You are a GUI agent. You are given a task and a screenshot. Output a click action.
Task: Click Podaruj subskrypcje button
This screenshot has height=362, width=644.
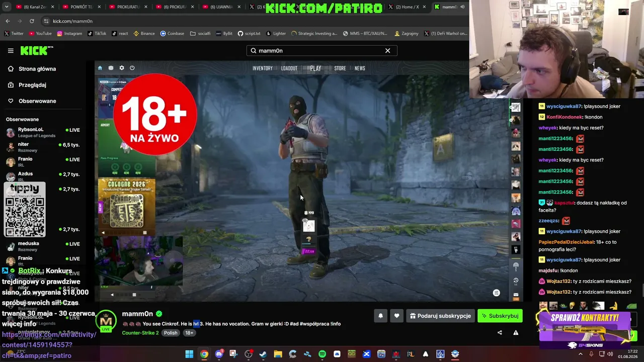pos(440,316)
